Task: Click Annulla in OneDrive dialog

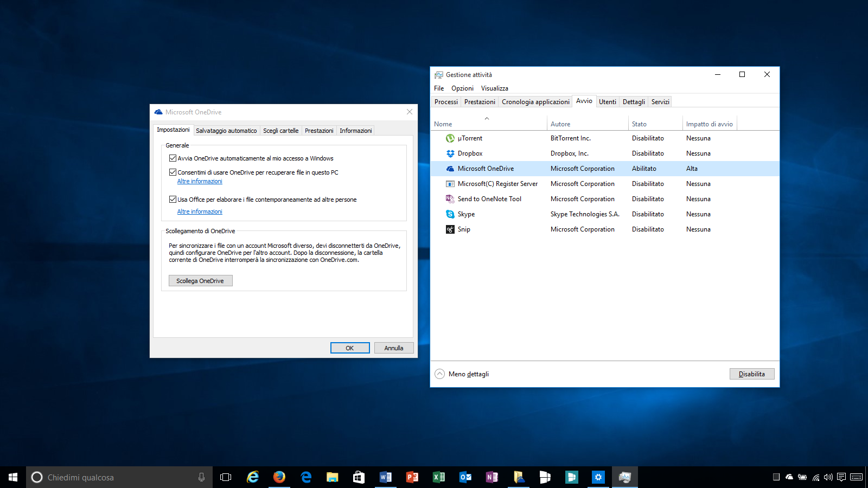Action: pyautogui.click(x=394, y=348)
